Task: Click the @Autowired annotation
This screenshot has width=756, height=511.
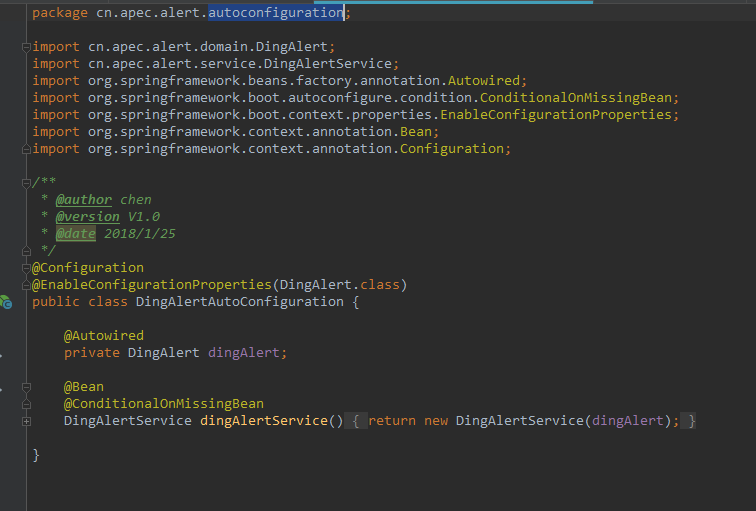Action: (x=104, y=336)
